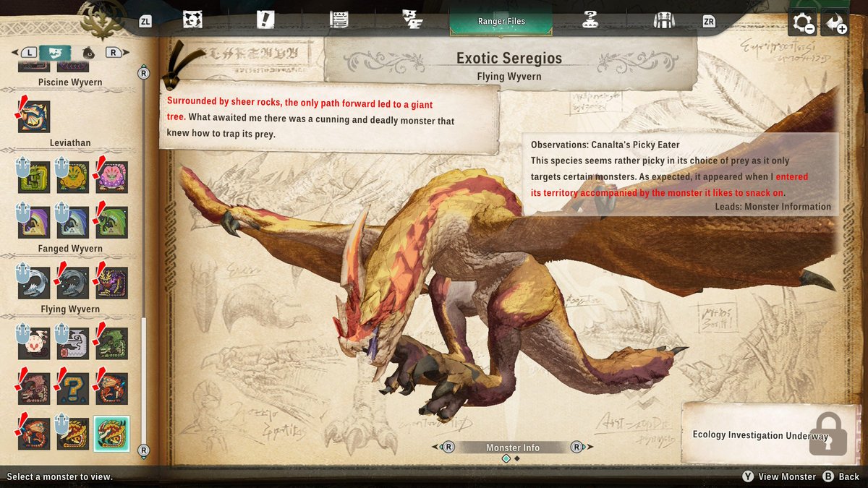The height and width of the screenshot is (488, 868).
Task: Click the upper R scroll button of the list
Action: 143,72
